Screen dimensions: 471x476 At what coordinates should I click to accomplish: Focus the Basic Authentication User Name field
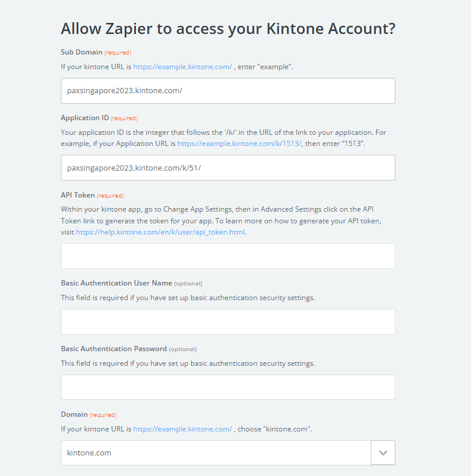(228, 322)
